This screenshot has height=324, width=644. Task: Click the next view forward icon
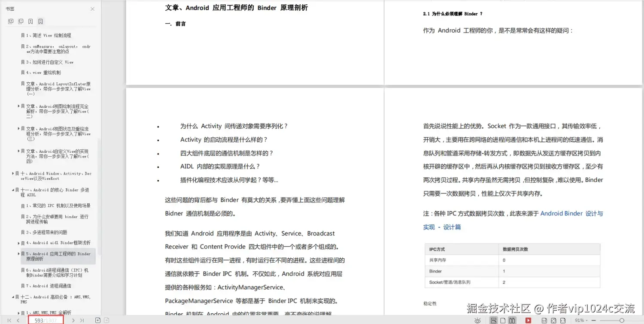[106, 320]
